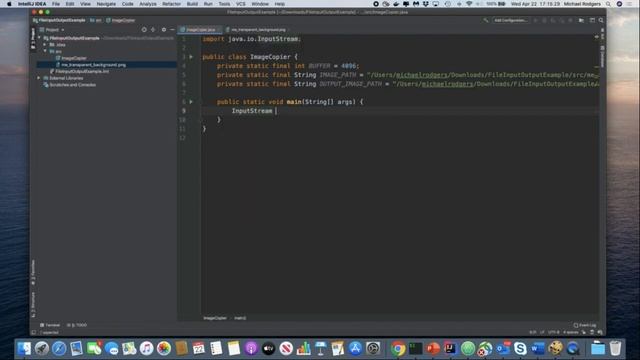Open the Build menu

coord(192,4)
